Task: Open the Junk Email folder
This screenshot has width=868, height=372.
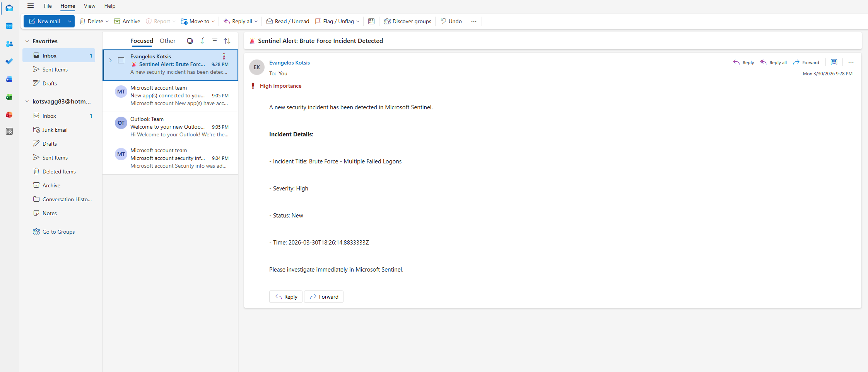Action: 59,130
